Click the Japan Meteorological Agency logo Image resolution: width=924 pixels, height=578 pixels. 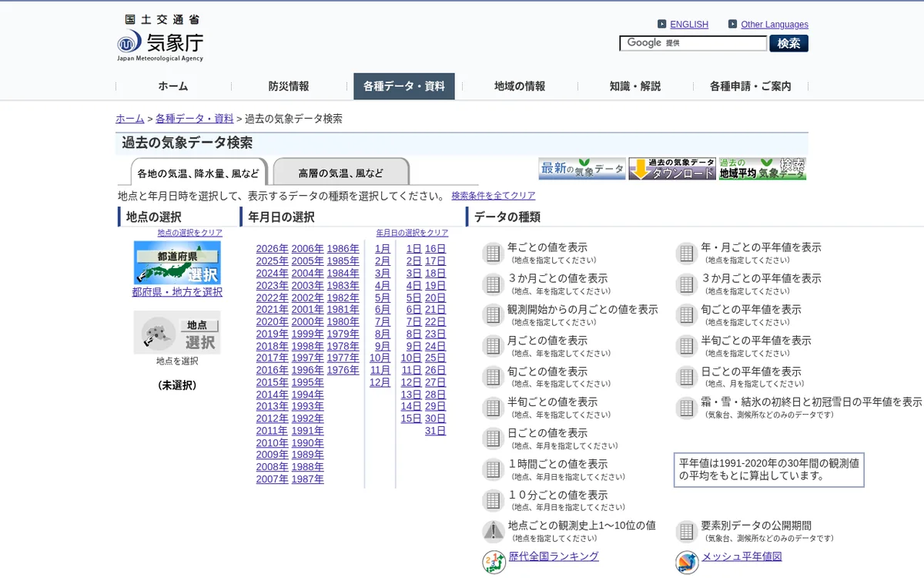point(161,39)
